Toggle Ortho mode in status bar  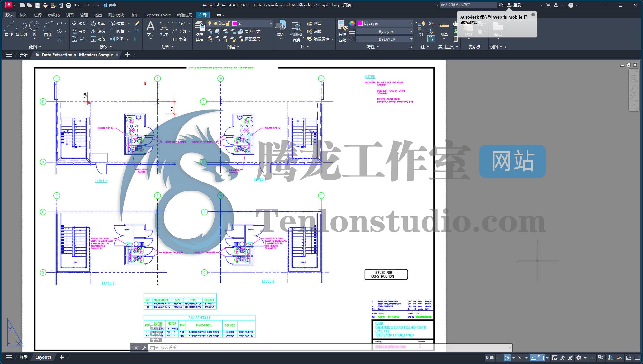[x=499, y=358]
